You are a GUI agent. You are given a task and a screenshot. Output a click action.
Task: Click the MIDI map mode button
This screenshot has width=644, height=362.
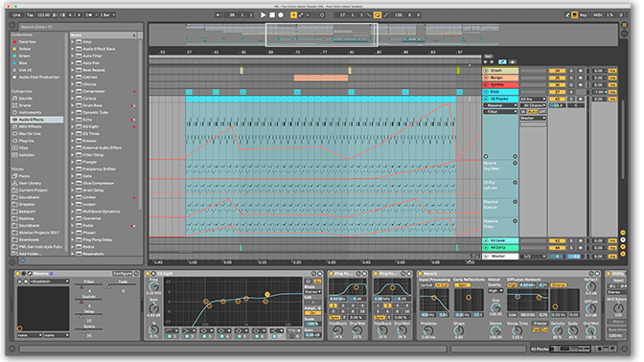[597, 14]
